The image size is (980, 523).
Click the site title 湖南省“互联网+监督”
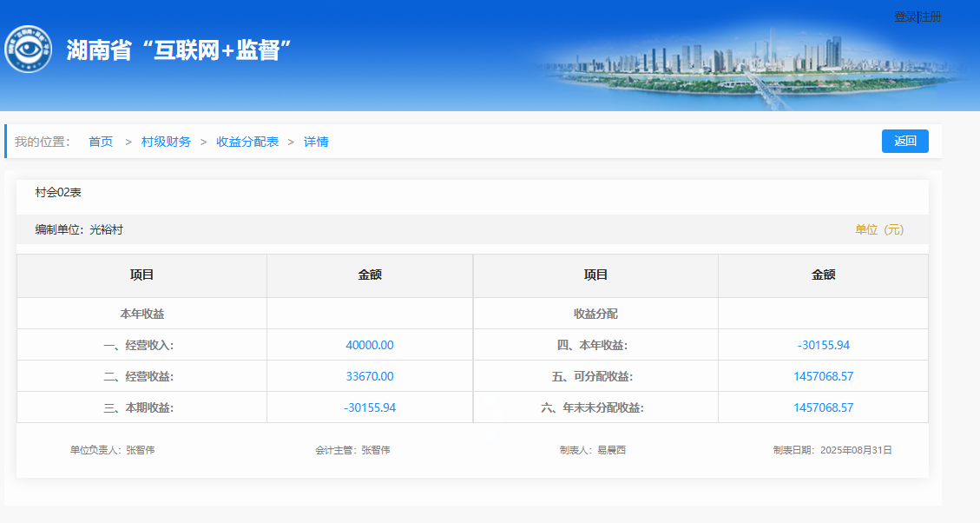178,50
